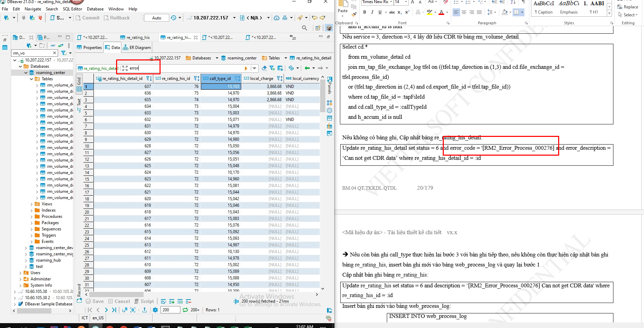Expand the Procedures folder in tree
Viewport: 644px width, 328px height.
[32, 216]
